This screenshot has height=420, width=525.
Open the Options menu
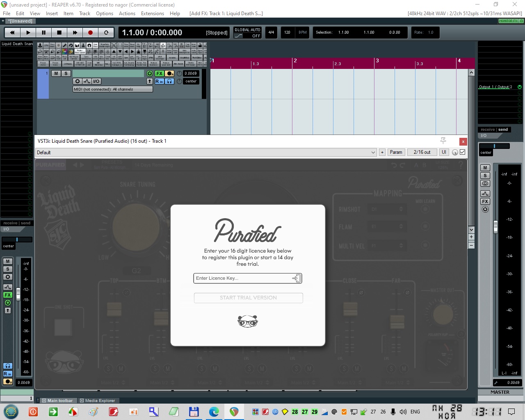105,14
